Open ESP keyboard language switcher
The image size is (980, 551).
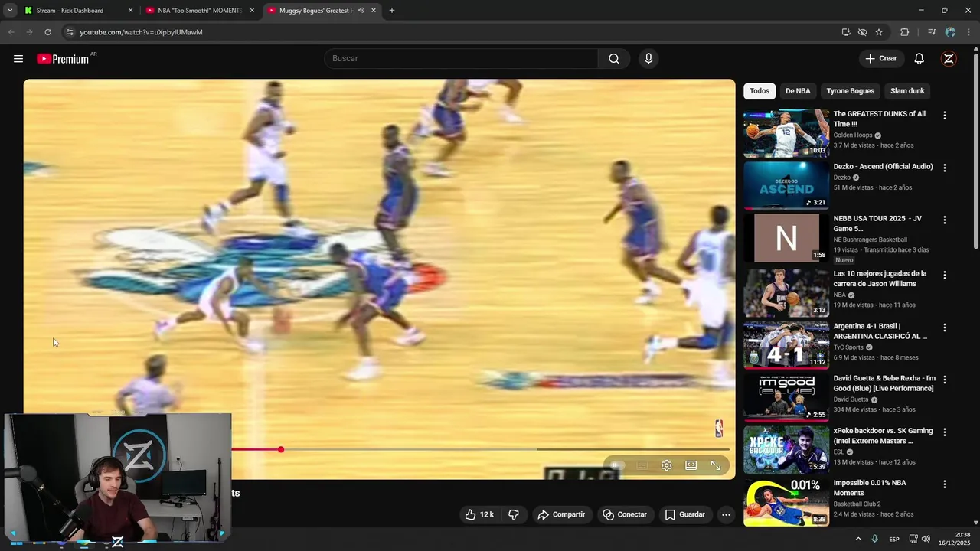894,540
